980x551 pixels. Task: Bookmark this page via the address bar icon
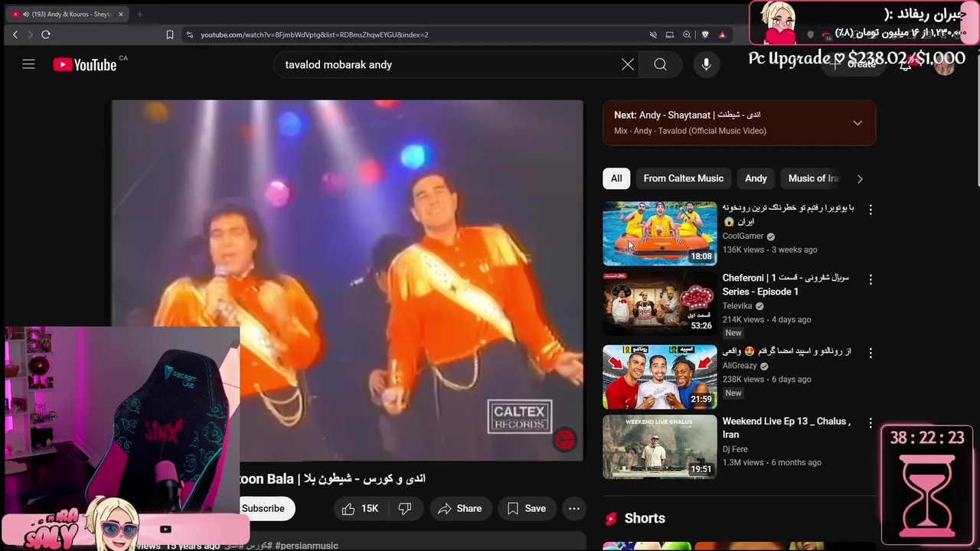point(170,34)
